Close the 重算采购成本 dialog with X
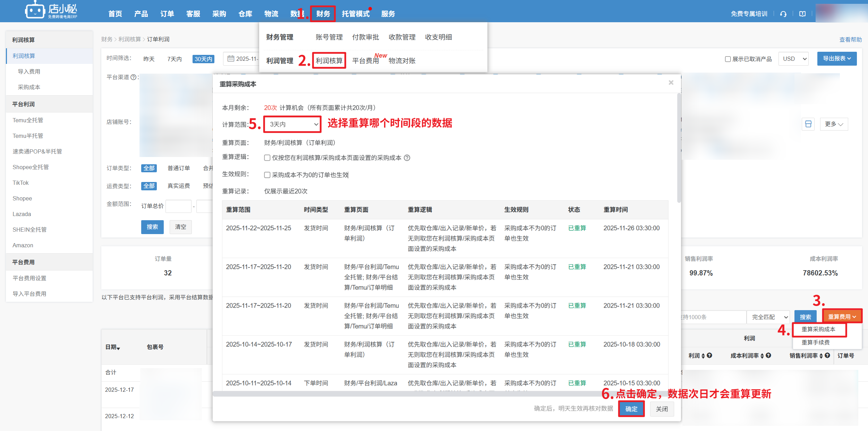Viewport: 868px width, 431px height. pyautogui.click(x=671, y=83)
